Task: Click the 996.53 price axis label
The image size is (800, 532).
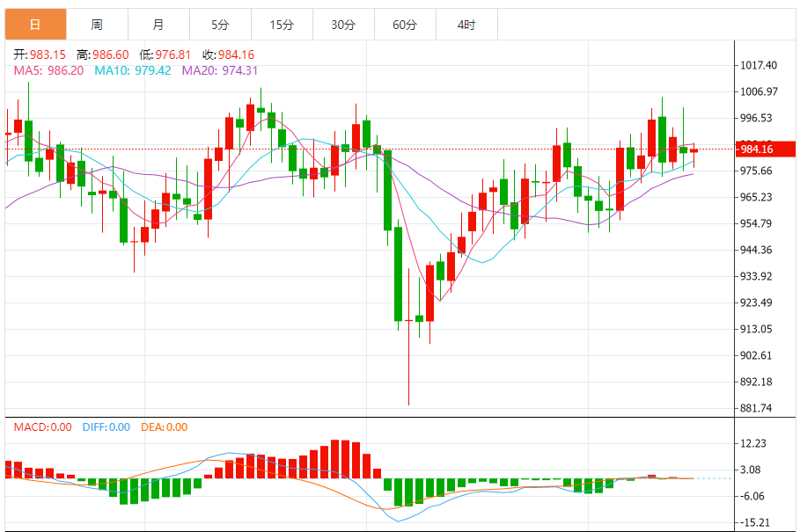Action: [x=756, y=118]
